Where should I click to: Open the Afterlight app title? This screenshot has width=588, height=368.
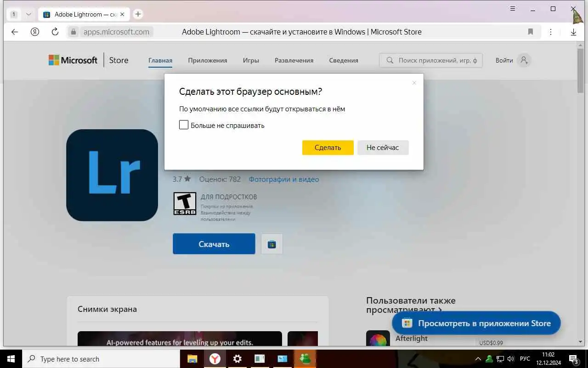[x=412, y=339]
